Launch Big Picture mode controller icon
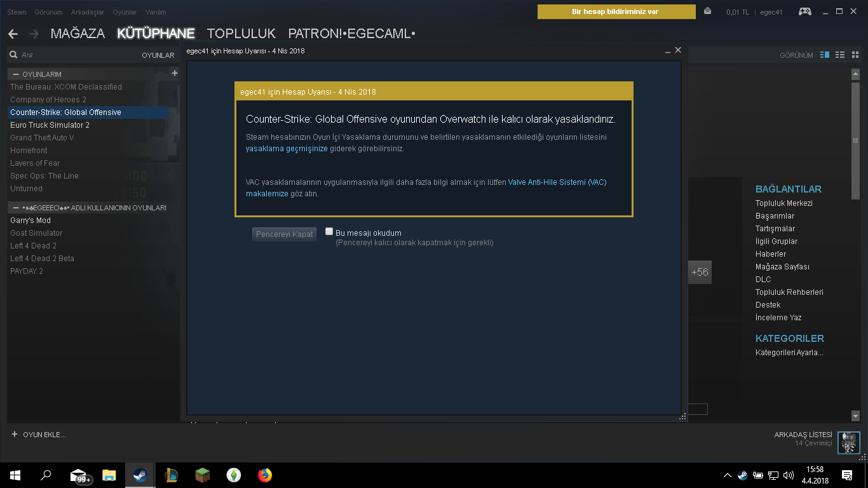This screenshot has width=868, height=488. click(804, 11)
